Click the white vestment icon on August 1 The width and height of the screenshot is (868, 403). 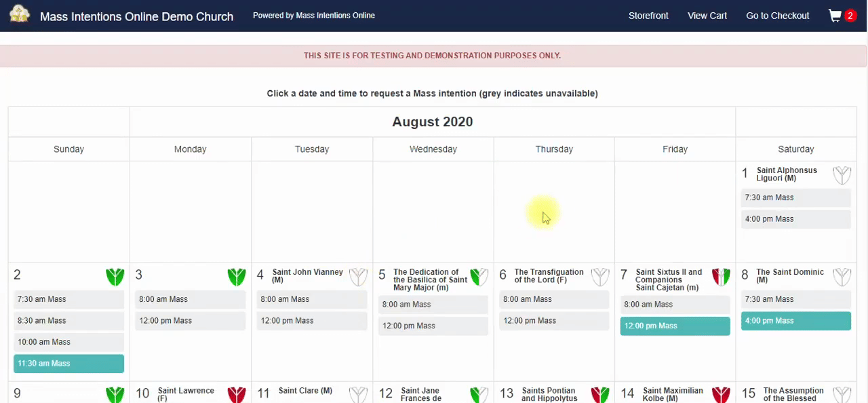[842, 175]
